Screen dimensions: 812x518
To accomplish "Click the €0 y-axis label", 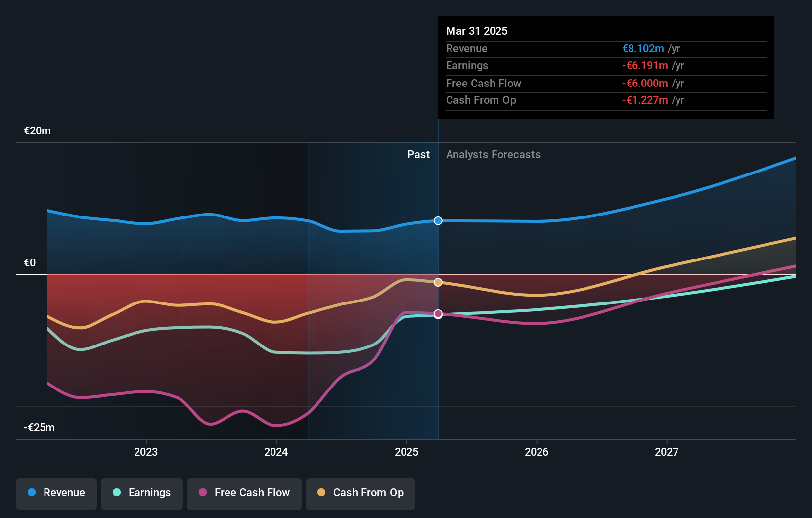I will click(30, 263).
